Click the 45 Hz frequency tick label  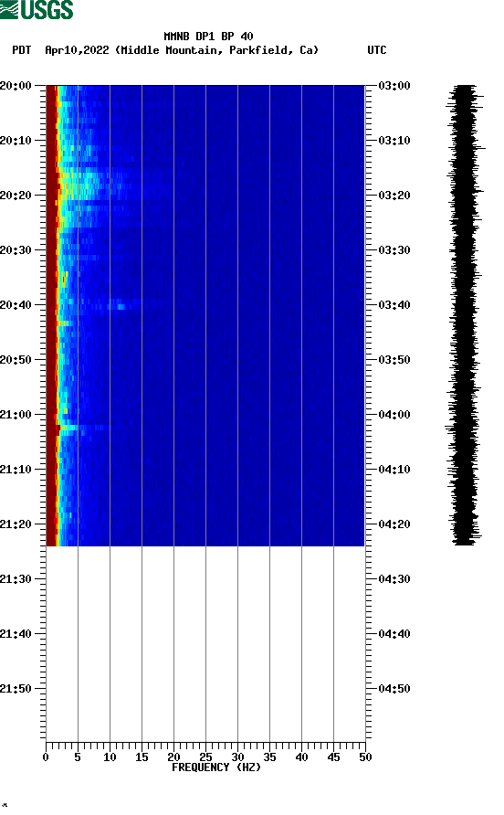click(333, 757)
